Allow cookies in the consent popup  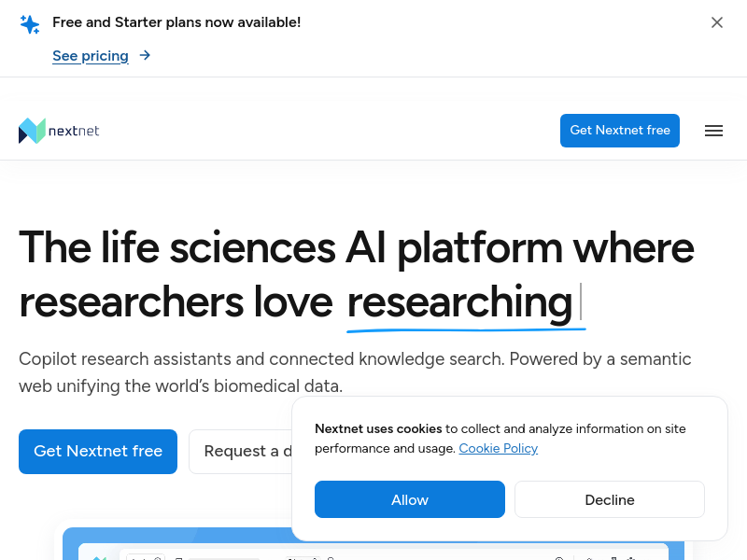(x=410, y=499)
